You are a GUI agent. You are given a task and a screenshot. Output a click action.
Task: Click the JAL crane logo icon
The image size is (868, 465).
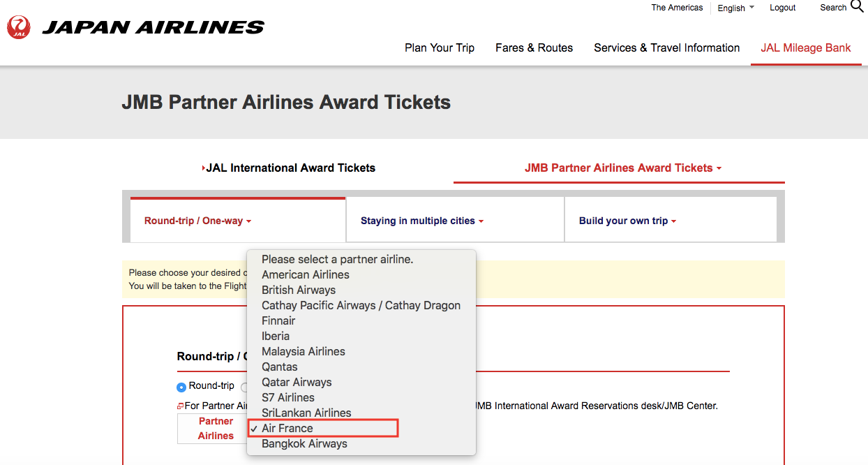(x=18, y=27)
